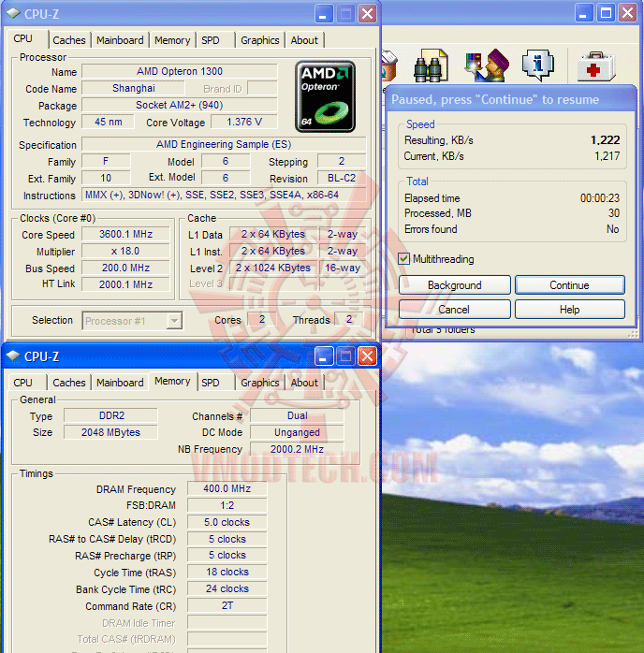Click Continue to resume the benchmark
The width and height of the screenshot is (644, 653).
coord(569,285)
